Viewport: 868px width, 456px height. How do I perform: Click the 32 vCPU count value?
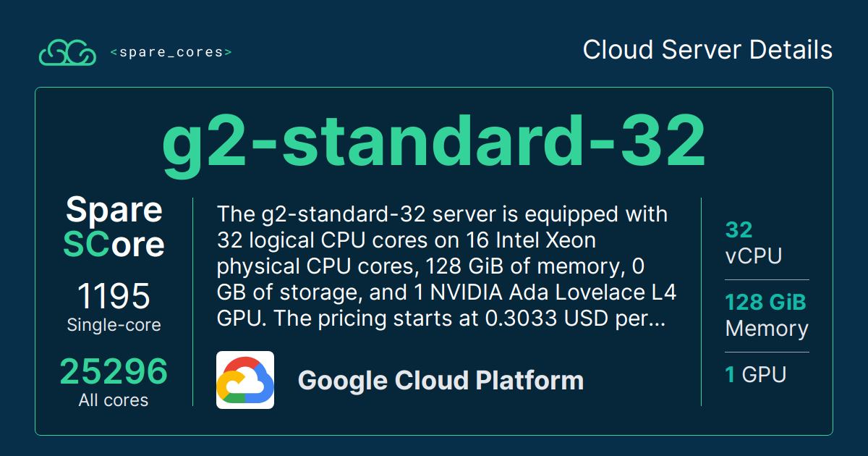pyautogui.click(x=739, y=230)
